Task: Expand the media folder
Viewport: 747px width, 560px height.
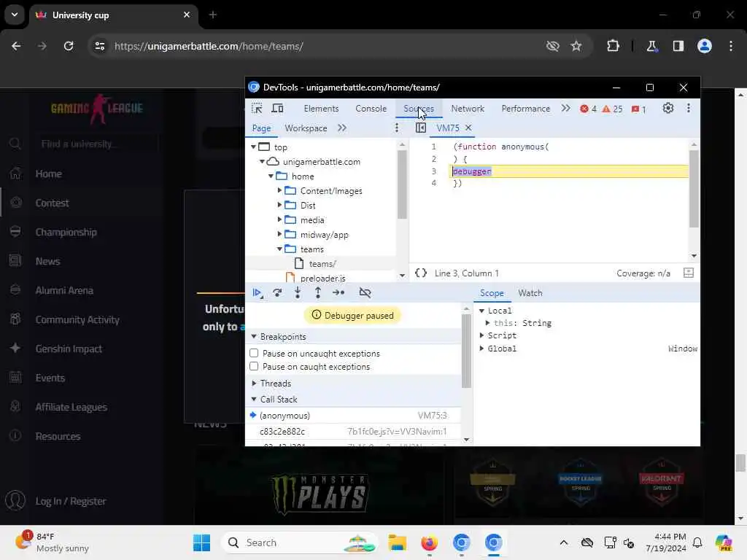Action: click(279, 220)
